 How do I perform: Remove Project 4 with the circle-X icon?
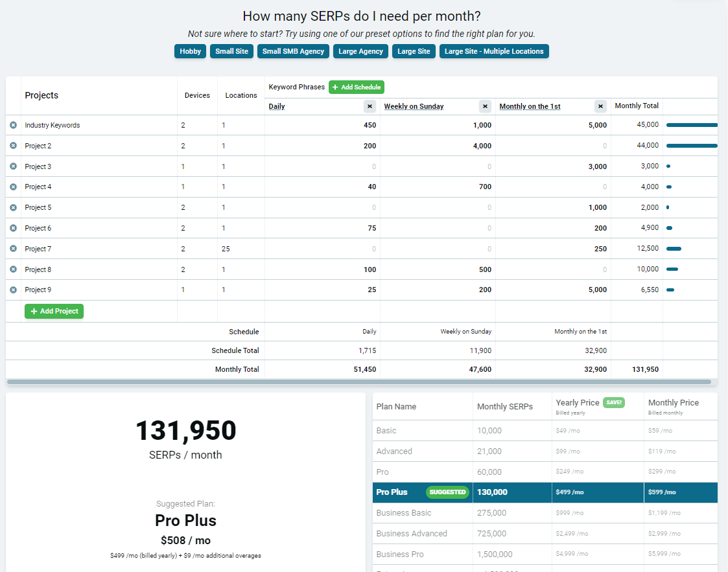click(x=14, y=187)
